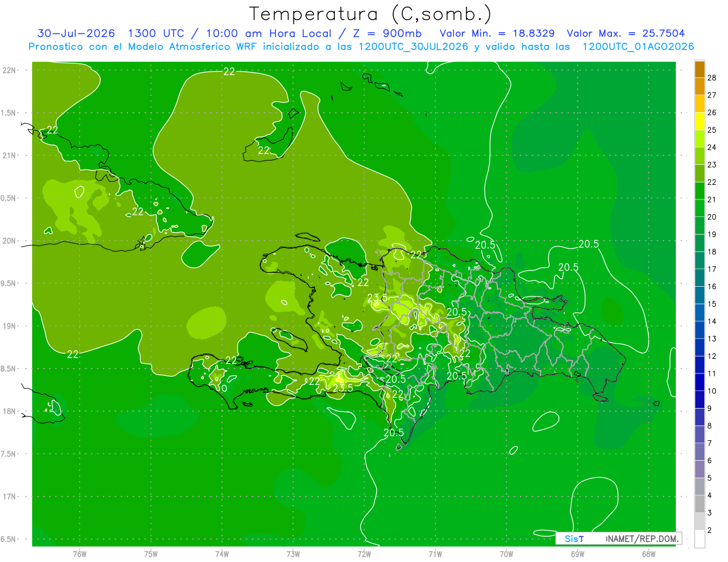Screen dimensions: 728x562
Task: Click the 70W longitude axis label
Action: click(x=507, y=554)
